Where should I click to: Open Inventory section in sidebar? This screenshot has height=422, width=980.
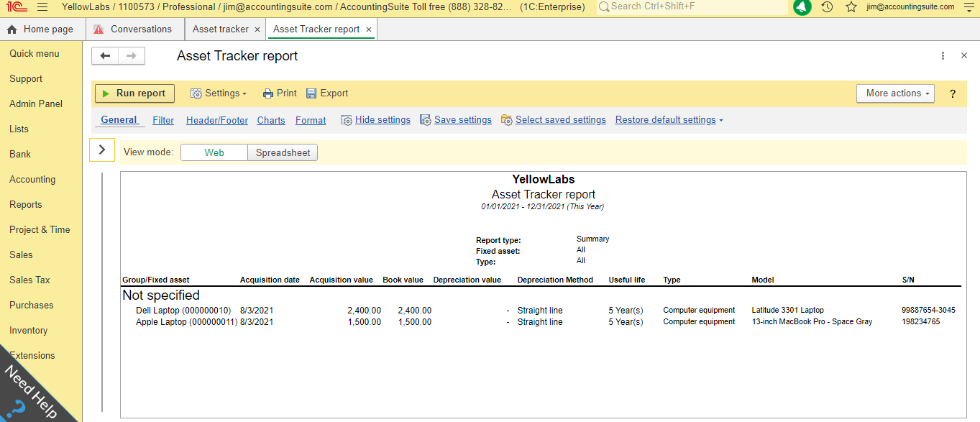tap(29, 330)
